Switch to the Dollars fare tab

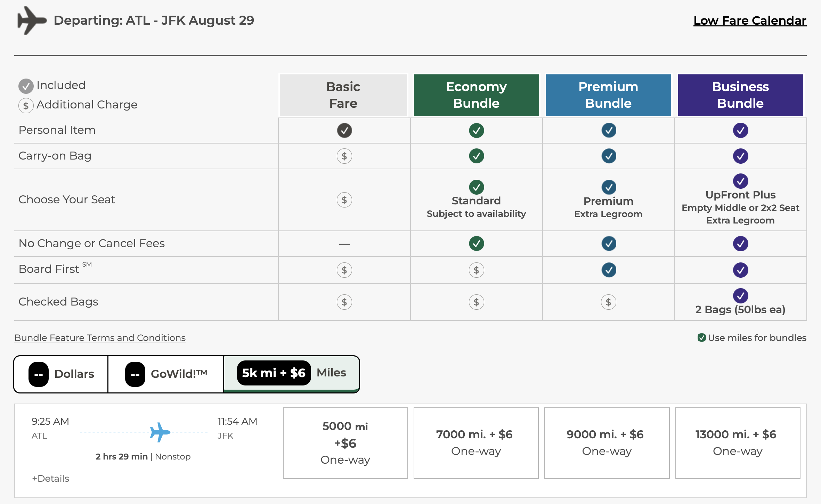(x=61, y=374)
